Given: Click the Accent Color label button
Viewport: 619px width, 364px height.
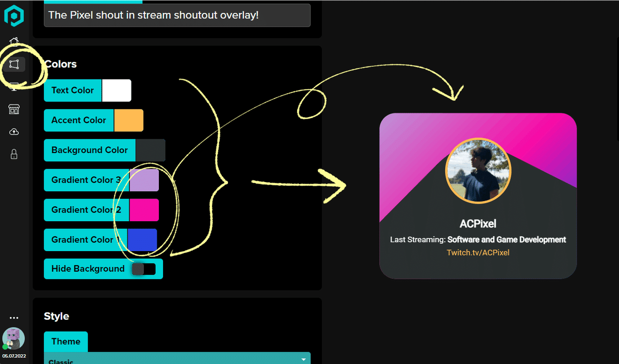Looking at the screenshot, I should 79,120.
